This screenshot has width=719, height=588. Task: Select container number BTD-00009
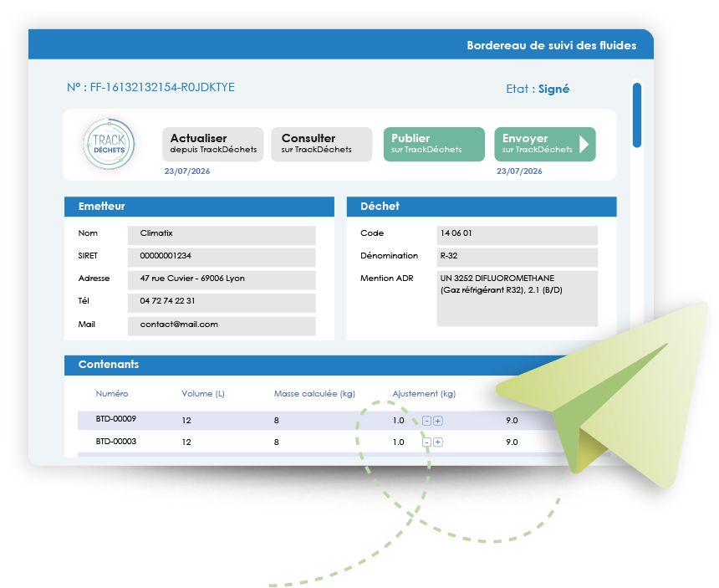coord(116,419)
